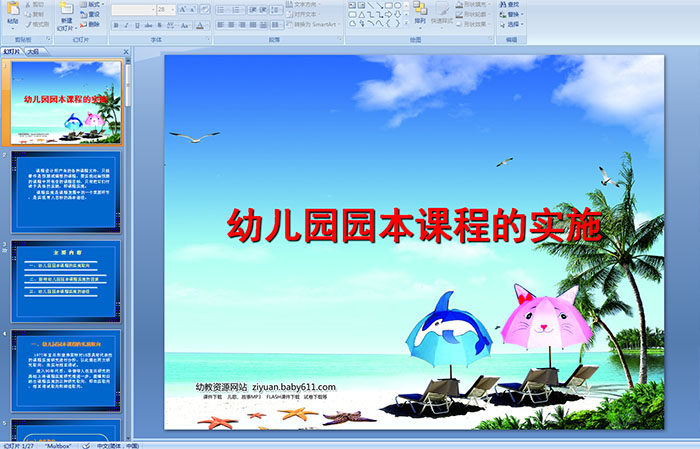This screenshot has width=700, height=449.
Task: Click the New Slide (新建幻灯片) icon
Action: pyautogui.click(x=67, y=8)
